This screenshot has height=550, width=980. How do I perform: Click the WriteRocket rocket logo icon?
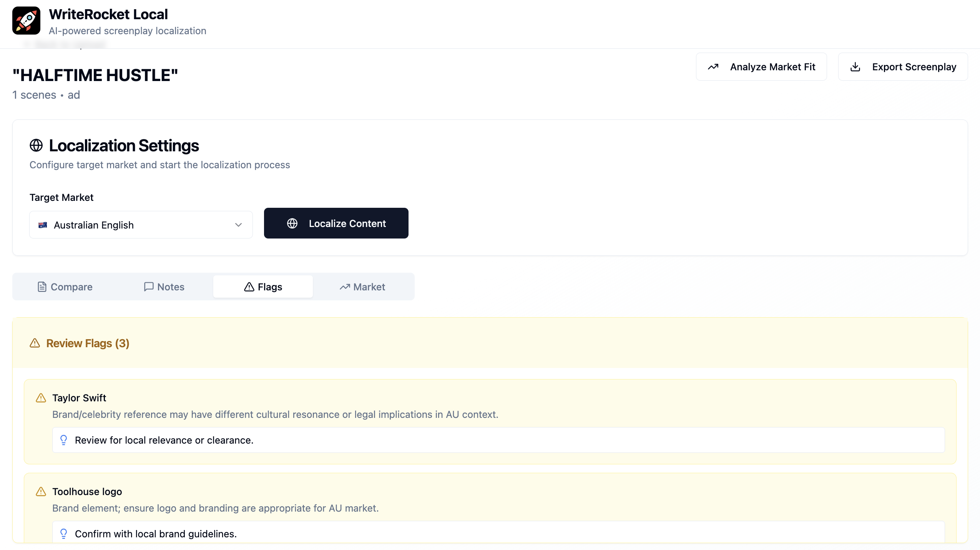click(x=26, y=20)
